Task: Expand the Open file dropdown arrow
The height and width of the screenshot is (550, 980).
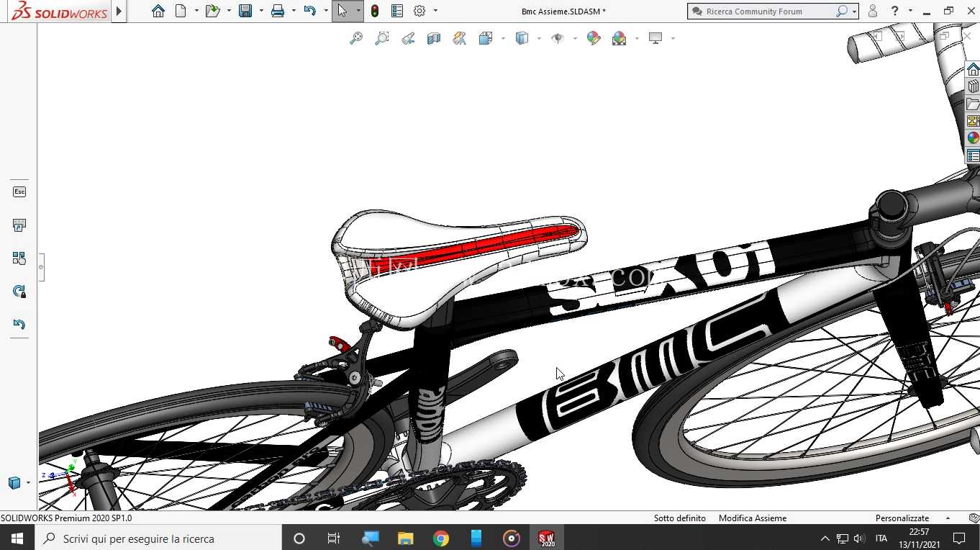Action: point(229,11)
